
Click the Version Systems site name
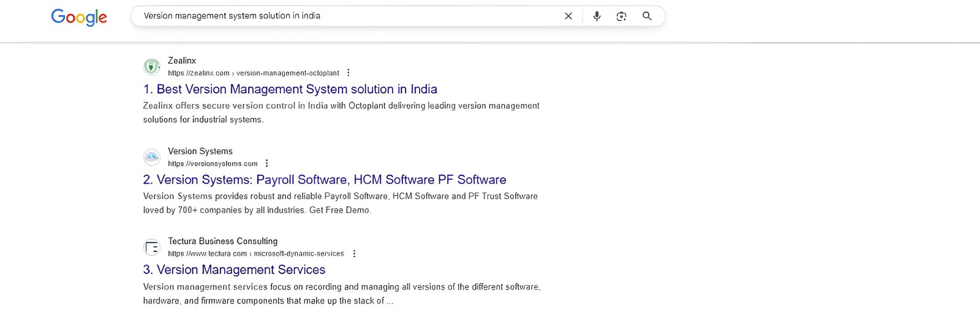click(x=200, y=151)
